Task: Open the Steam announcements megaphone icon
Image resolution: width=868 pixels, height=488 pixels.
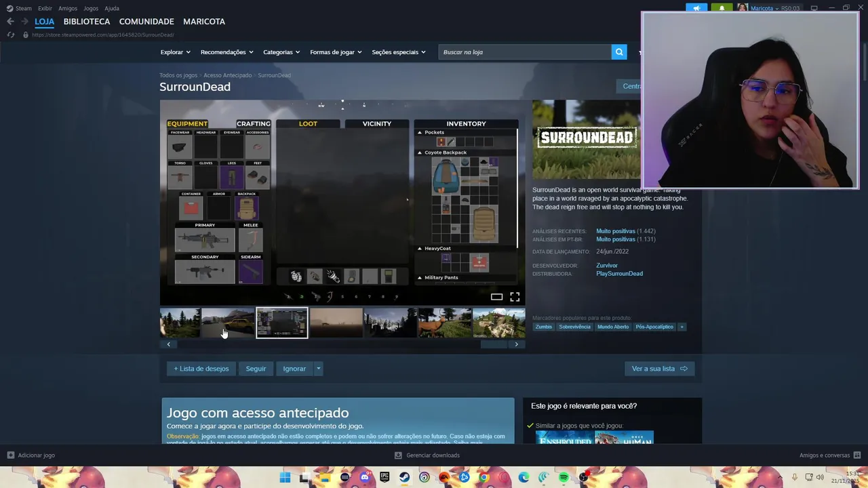Action: 696,8
